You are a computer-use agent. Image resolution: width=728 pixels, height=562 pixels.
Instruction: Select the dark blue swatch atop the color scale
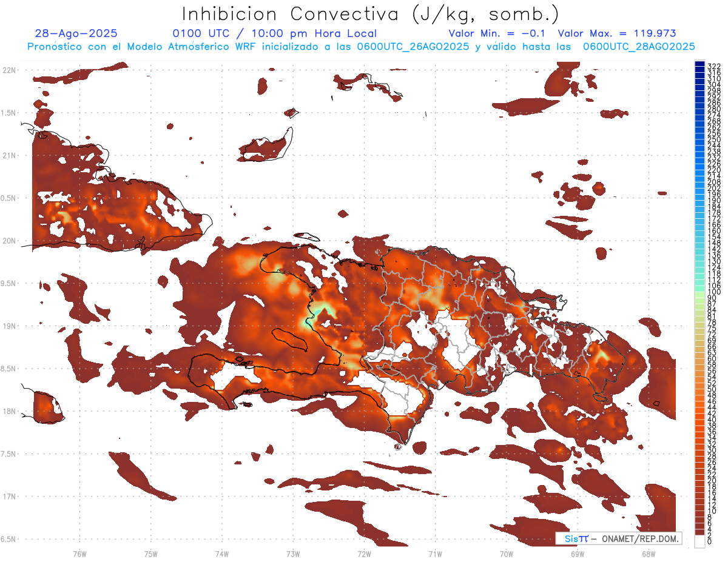point(699,64)
